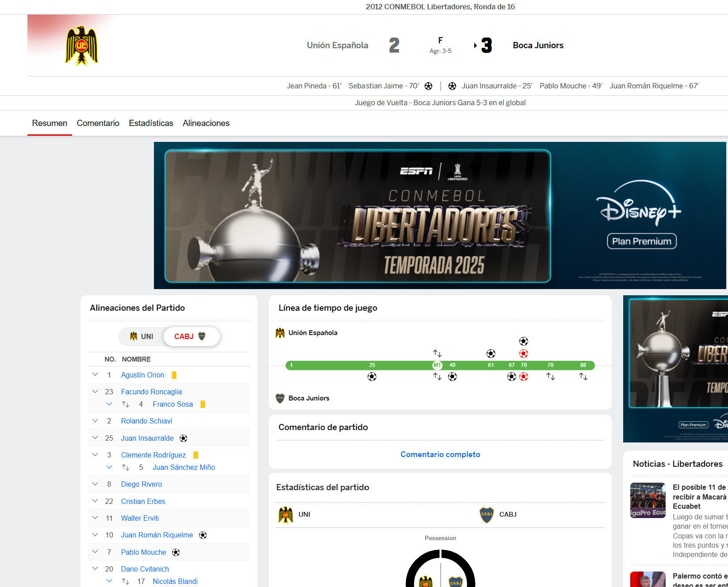Click Clemente Rodríguez's yellow card icon
Image resolution: width=728 pixels, height=587 pixels.
click(196, 455)
